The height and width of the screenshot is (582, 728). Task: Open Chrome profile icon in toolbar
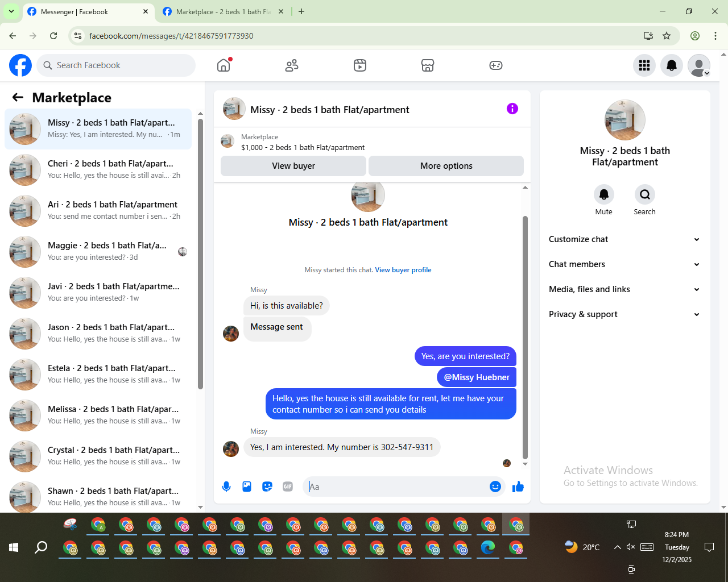(x=695, y=36)
